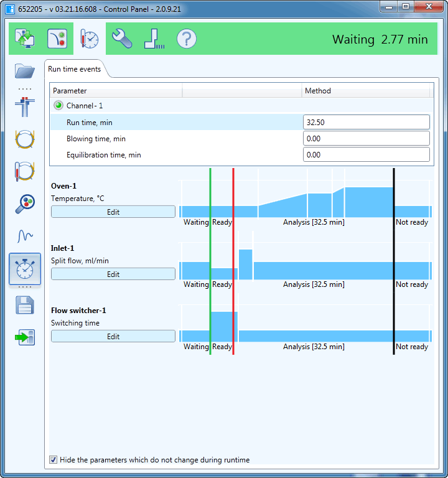Click Edit button for Inlet-1 split flow
Screen dimensions: 448x478
(x=113, y=274)
